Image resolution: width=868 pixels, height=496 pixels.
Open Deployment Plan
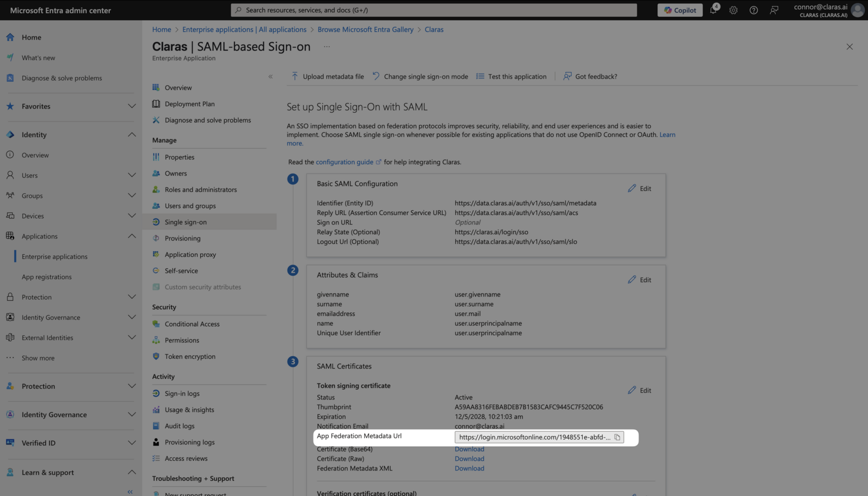tap(189, 104)
